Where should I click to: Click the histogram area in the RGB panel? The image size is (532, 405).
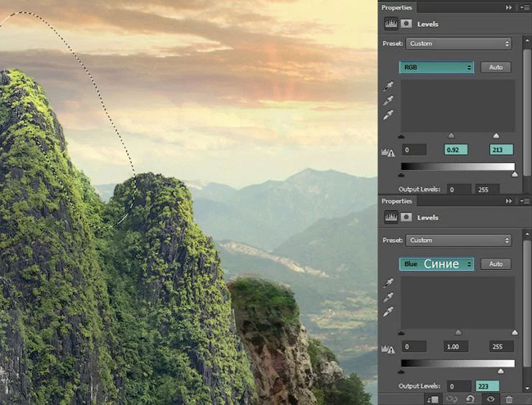pyautogui.click(x=458, y=106)
